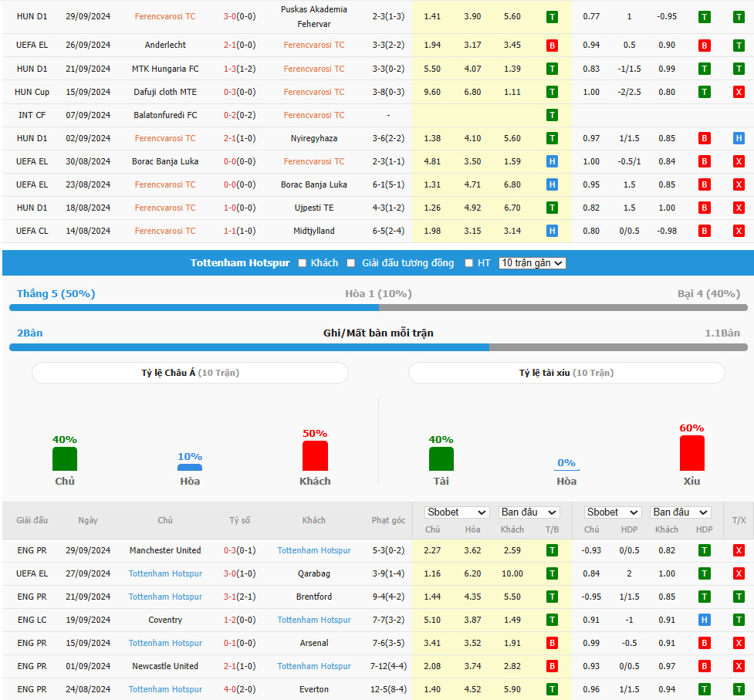Click red B handicap badge in Nyiregyhaza row

pos(705,138)
